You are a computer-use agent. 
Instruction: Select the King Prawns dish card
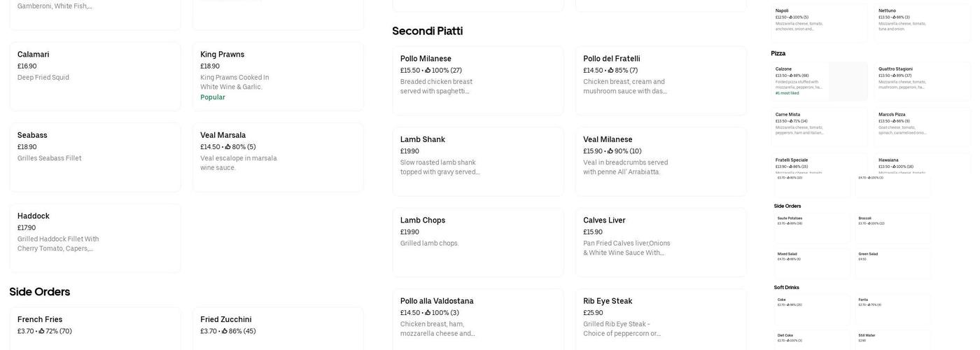(x=277, y=76)
